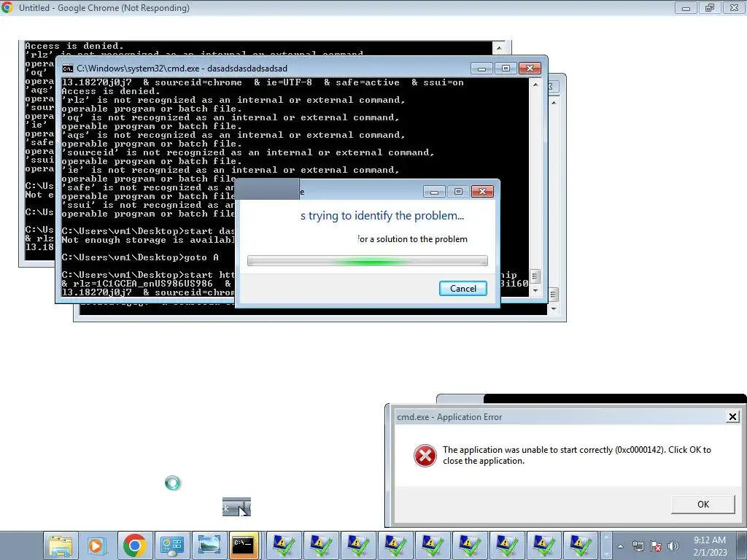Click scroll down arrow in front cmd window

[x=535, y=290]
